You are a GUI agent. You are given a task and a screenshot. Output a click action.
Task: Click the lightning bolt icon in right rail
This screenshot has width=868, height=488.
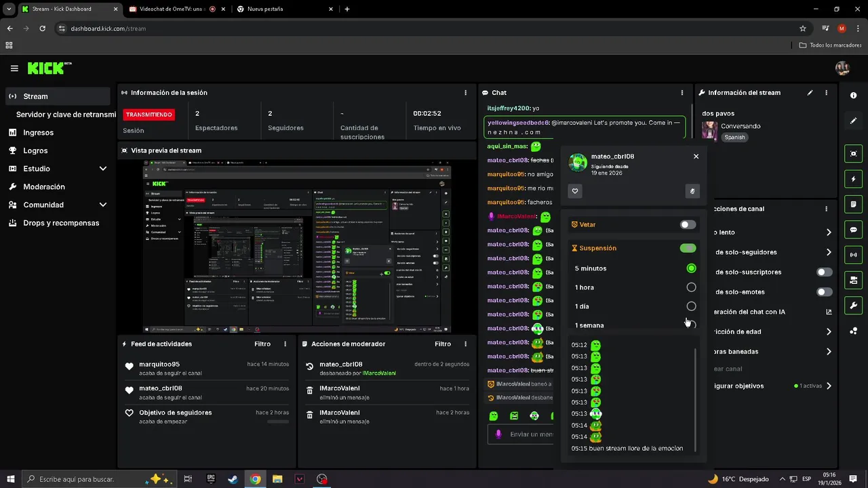(853, 179)
